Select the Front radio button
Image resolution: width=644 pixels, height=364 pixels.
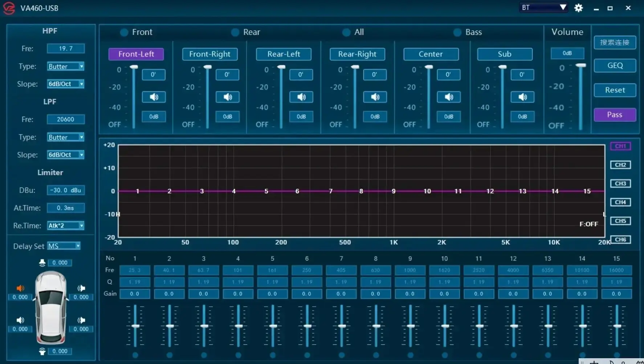click(x=124, y=32)
